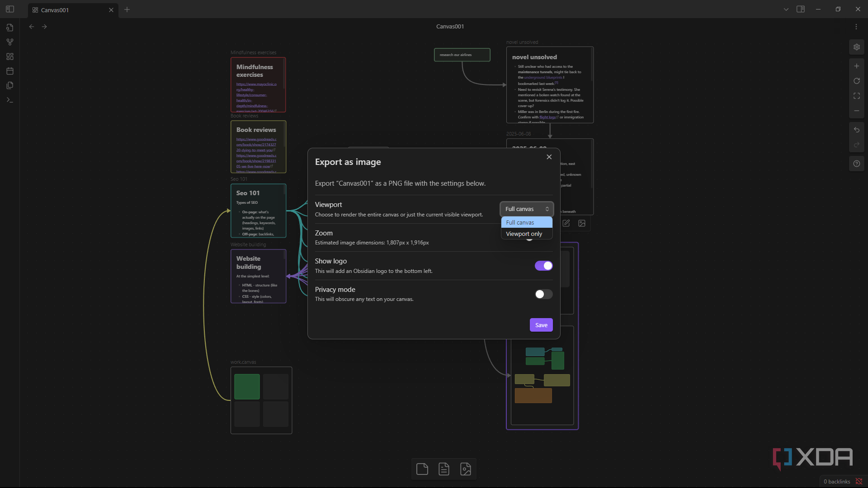Click sync status icon in status bar
The width and height of the screenshot is (868, 488).
pos(859,482)
